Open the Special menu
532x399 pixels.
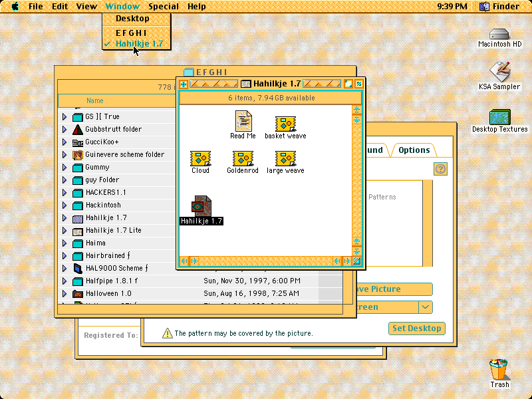pyautogui.click(x=164, y=6)
